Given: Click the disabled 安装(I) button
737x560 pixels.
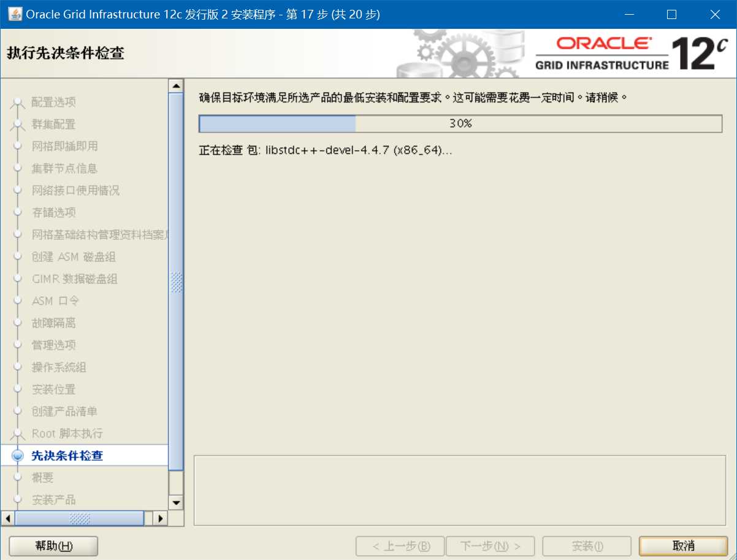Looking at the screenshot, I should click(587, 546).
